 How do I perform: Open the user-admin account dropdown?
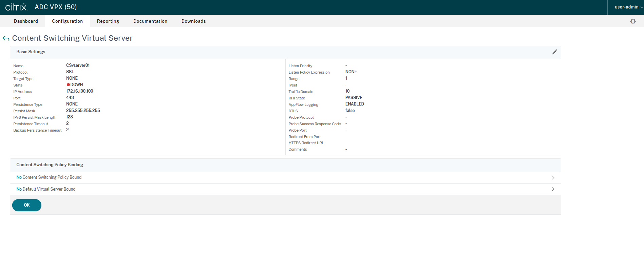628,7
